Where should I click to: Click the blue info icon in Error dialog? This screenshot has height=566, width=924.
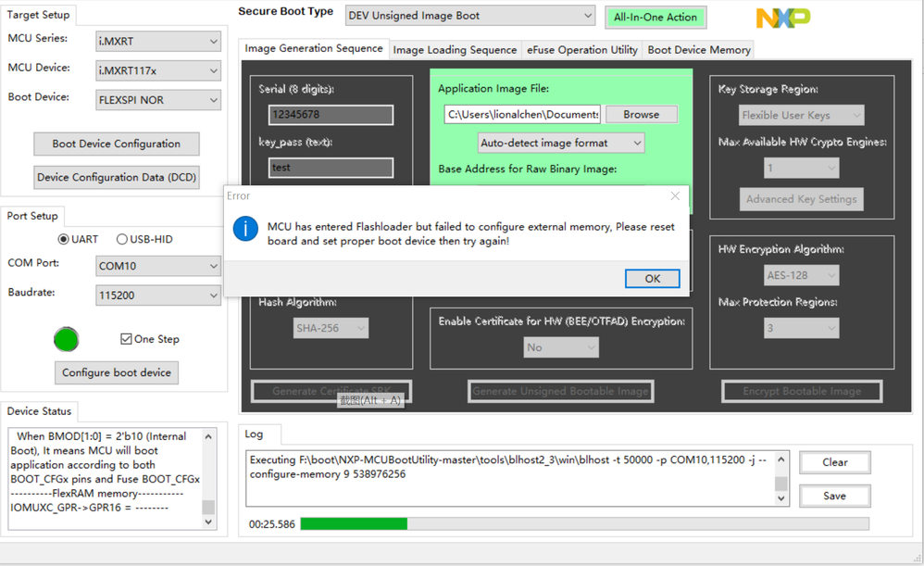[245, 228]
